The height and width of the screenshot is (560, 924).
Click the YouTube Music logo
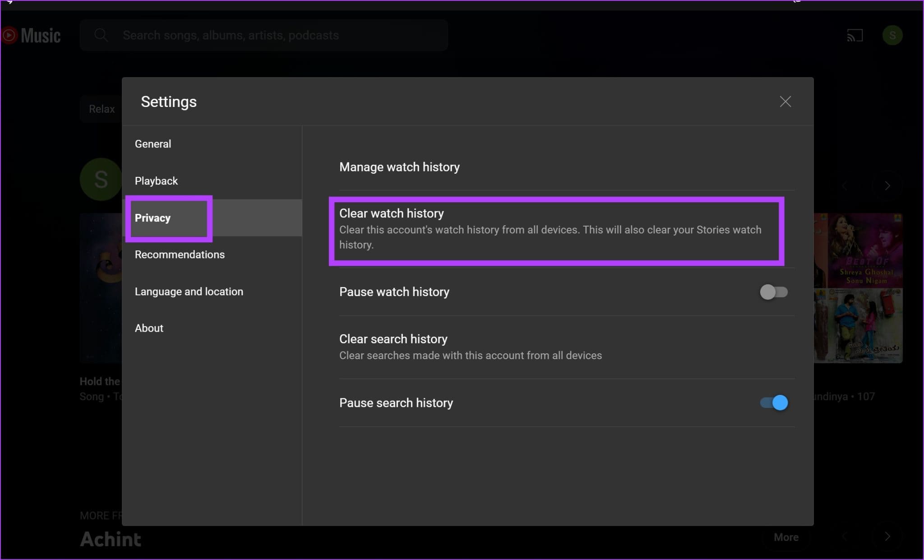point(30,35)
